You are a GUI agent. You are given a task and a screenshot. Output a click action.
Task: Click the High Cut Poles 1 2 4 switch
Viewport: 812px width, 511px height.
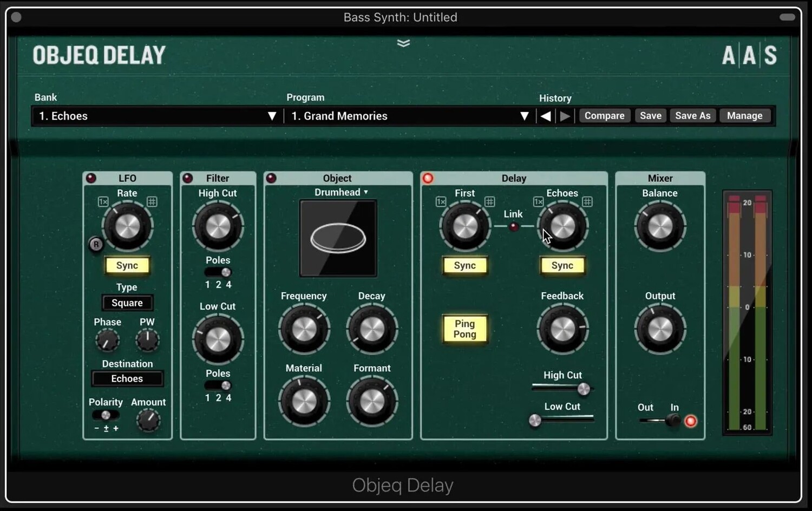218,272
